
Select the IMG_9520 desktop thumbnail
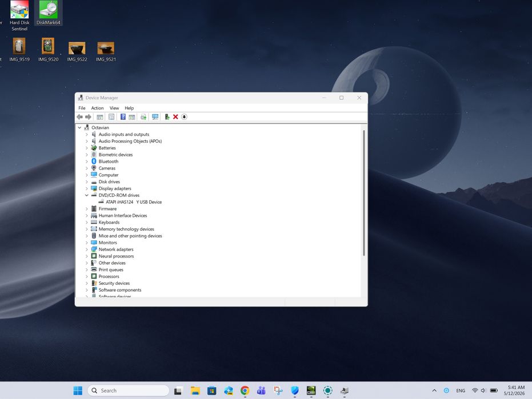pyautogui.click(x=48, y=50)
